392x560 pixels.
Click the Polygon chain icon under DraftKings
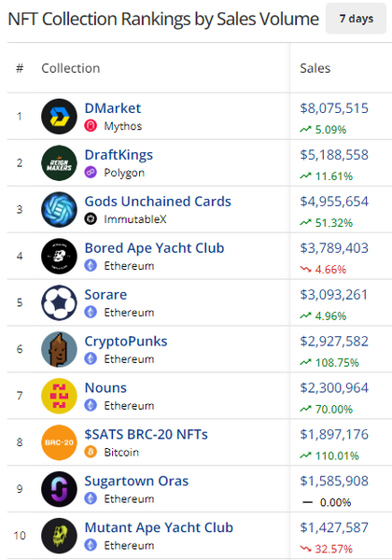tap(91, 173)
